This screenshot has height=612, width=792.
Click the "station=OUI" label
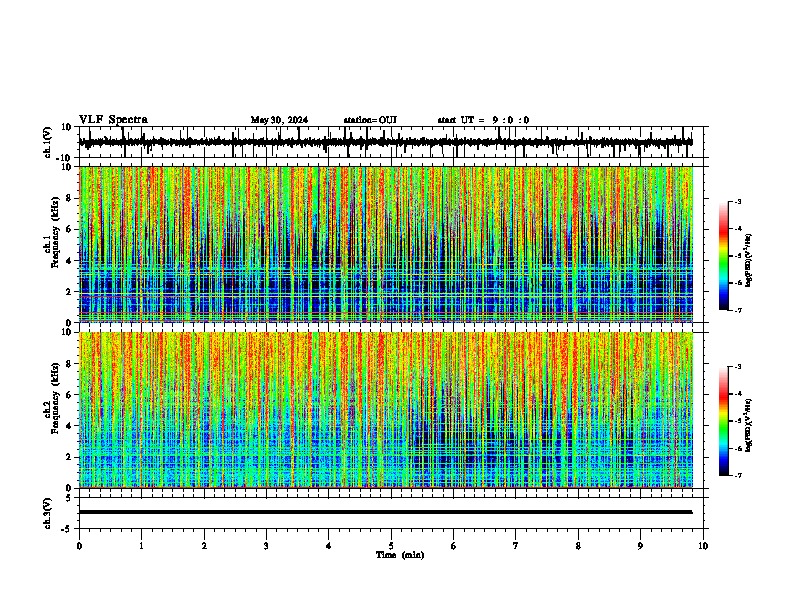coord(370,120)
